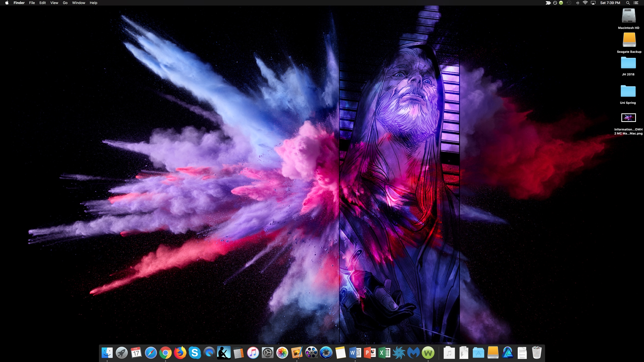Open PowerPoint from the dock
Screen dimensions: 644x362
click(370, 353)
